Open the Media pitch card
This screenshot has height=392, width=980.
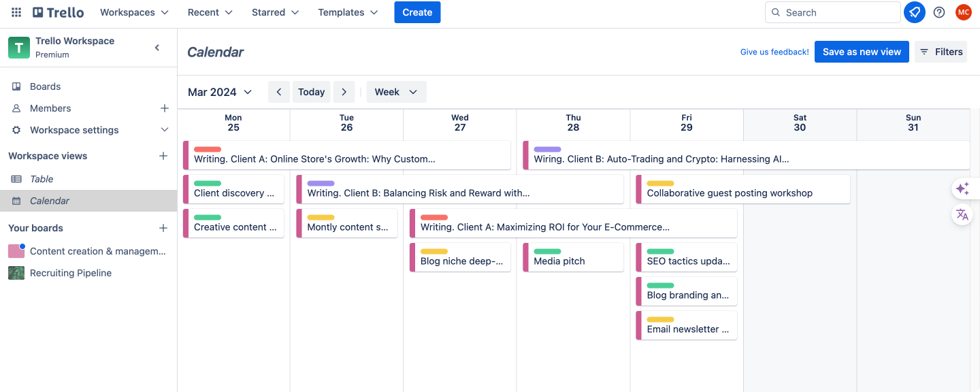tap(573, 257)
